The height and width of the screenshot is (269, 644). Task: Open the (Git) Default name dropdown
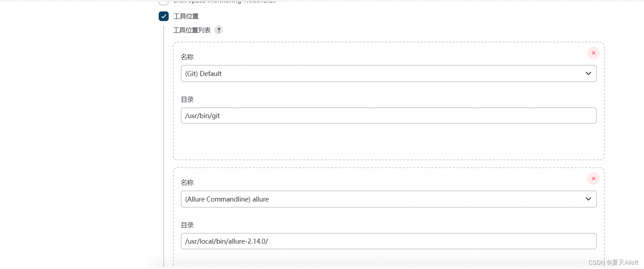click(x=388, y=73)
